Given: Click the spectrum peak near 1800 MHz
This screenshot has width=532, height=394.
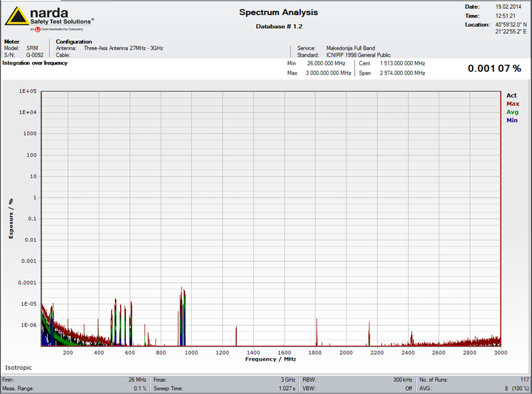Looking at the screenshot, I should point(317,332).
